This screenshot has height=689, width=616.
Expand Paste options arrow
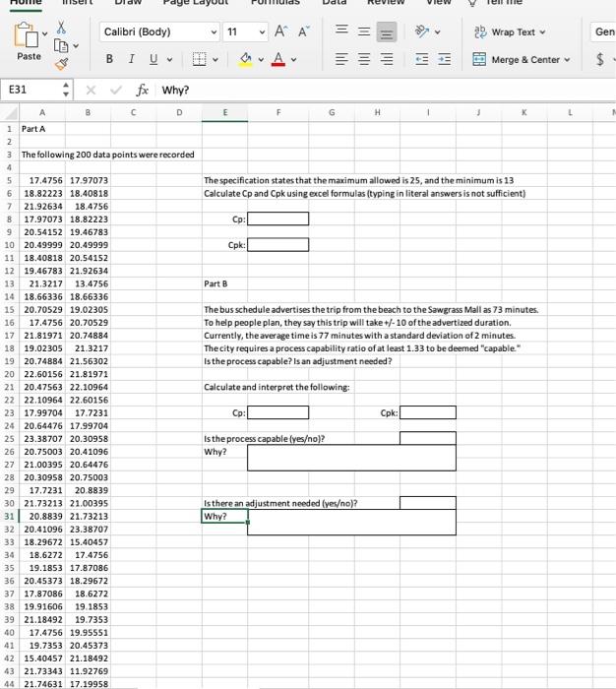[45, 33]
